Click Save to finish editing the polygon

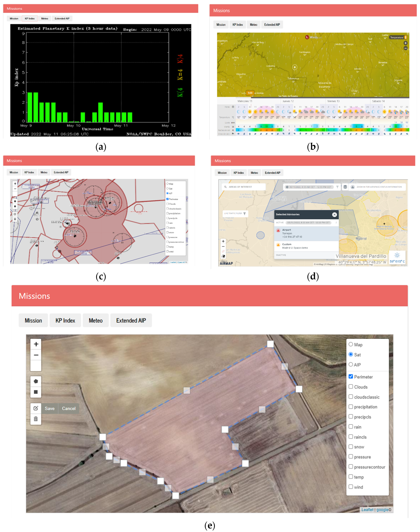(50, 408)
